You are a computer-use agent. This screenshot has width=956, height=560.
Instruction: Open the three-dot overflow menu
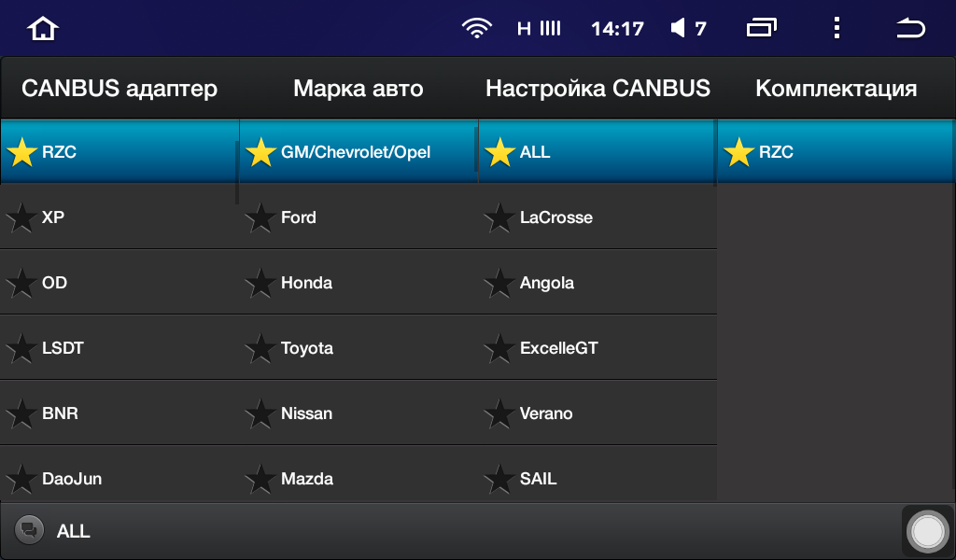(836, 29)
